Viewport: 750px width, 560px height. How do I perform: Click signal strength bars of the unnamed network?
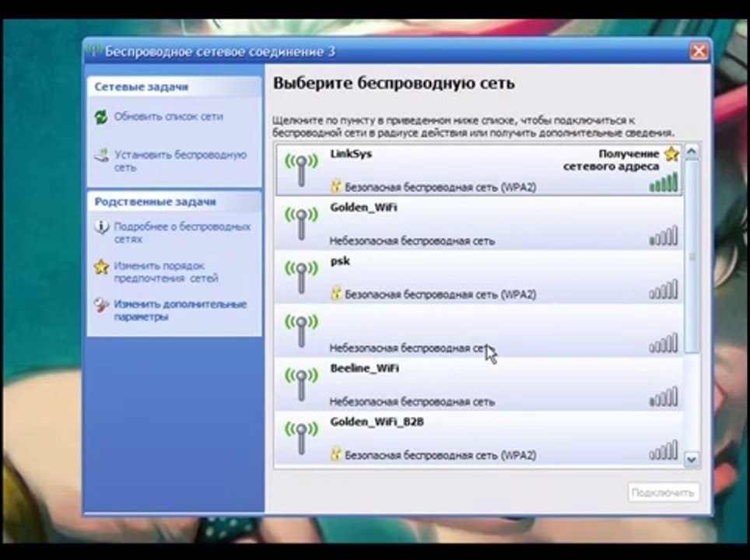pos(664,343)
